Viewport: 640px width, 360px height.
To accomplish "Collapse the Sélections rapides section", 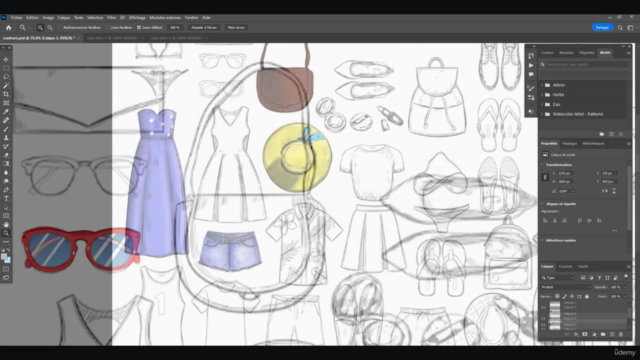I will coord(542,240).
